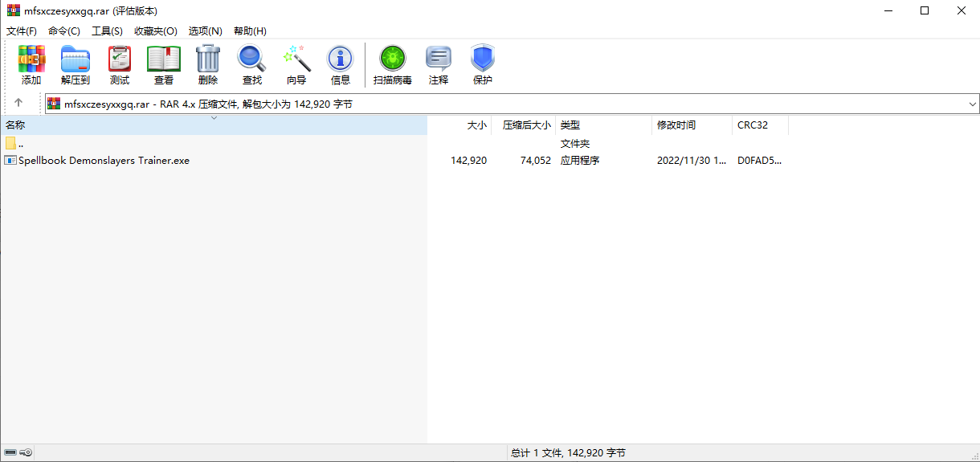Expand the address bar dropdown arrow
Image resolution: width=980 pixels, height=462 pixels.
coord(973,104)
